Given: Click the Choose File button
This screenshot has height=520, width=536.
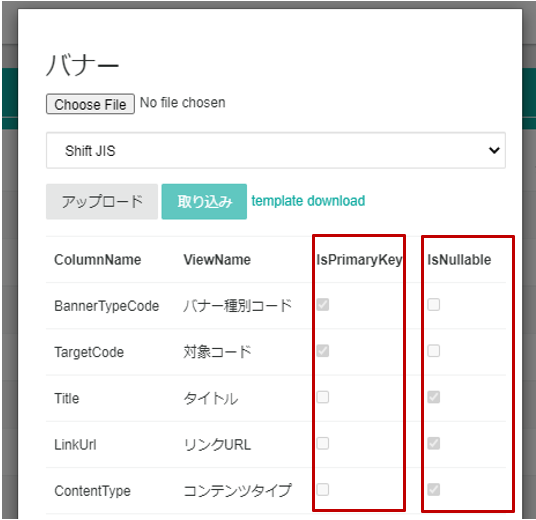Looking at the screenshot, I should (x=90, y=104).
